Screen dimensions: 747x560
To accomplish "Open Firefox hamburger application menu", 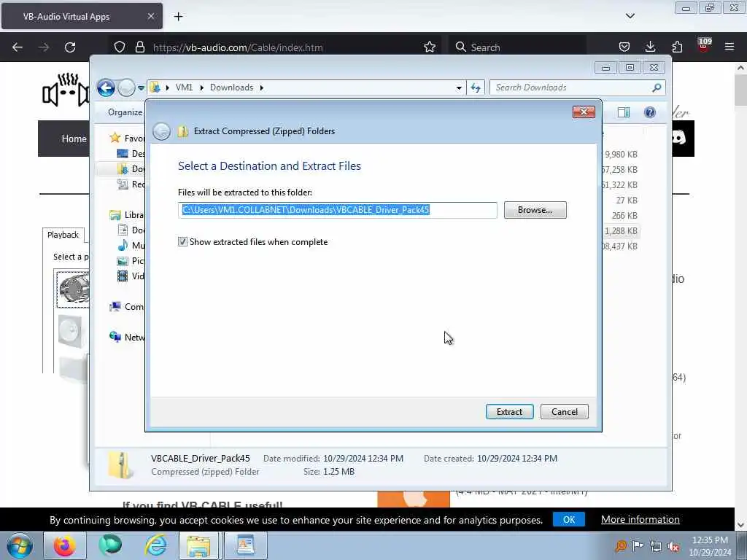I will (x=729, y=47).
